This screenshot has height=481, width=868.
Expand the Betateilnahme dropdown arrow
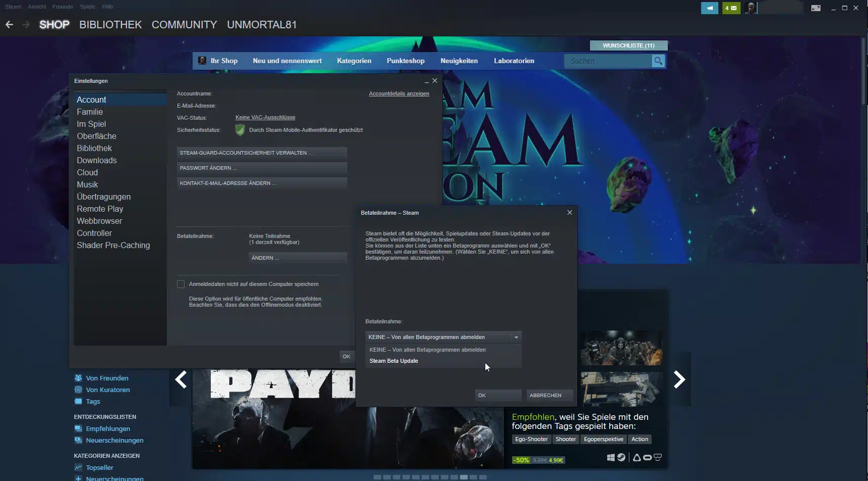pyautogui.click(x=516, y=337)
